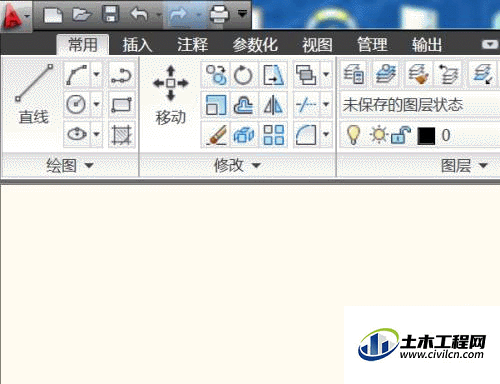Print the drawing with the plot icon
The height and width of the screenshot is (384, 500).
tap(219, 15)
